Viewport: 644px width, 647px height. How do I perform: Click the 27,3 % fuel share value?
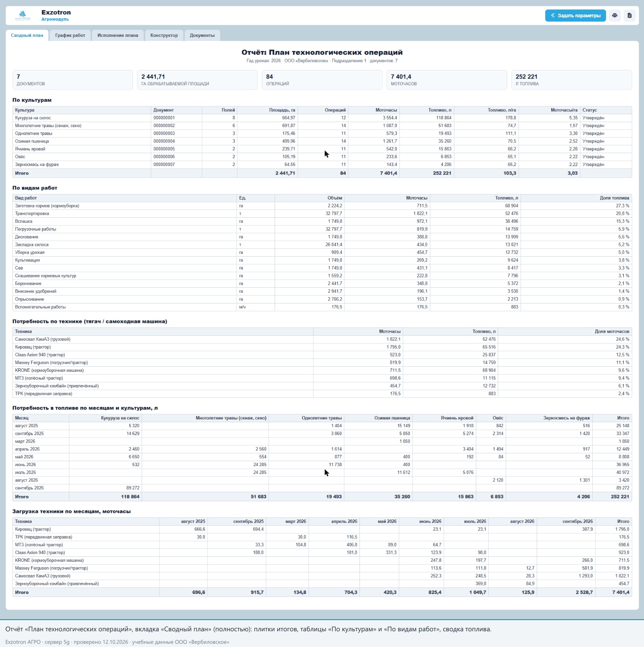coord(622,206)
